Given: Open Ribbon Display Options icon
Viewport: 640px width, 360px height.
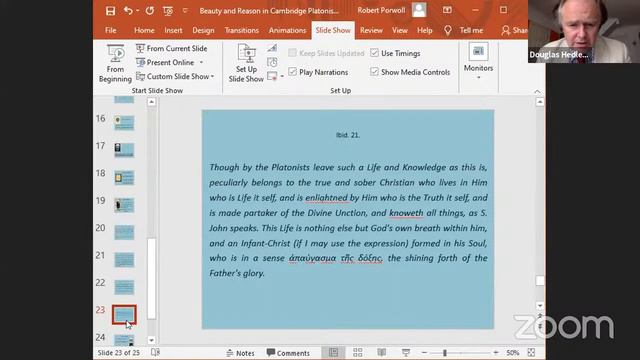Looking at the screenshot, I should pyautogui.click(x=447, y=10).
